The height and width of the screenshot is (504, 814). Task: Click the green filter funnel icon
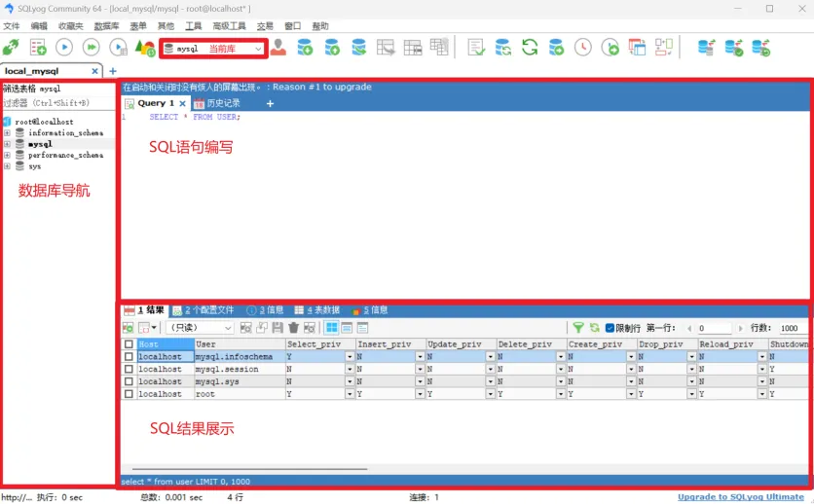577,327
